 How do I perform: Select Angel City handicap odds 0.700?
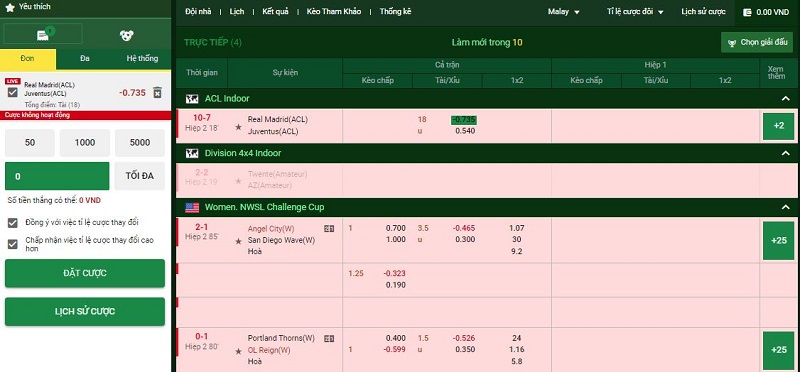click(x=396, y=228)
